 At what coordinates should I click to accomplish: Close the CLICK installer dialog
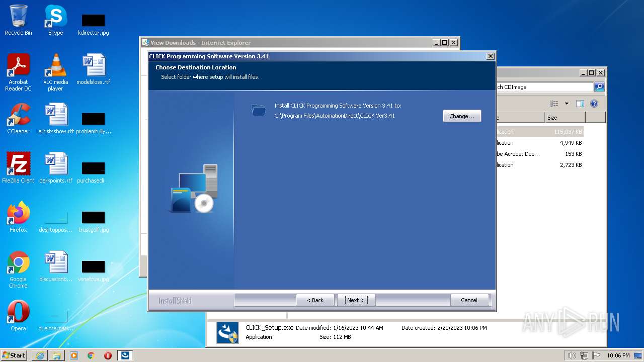[491, 56]
